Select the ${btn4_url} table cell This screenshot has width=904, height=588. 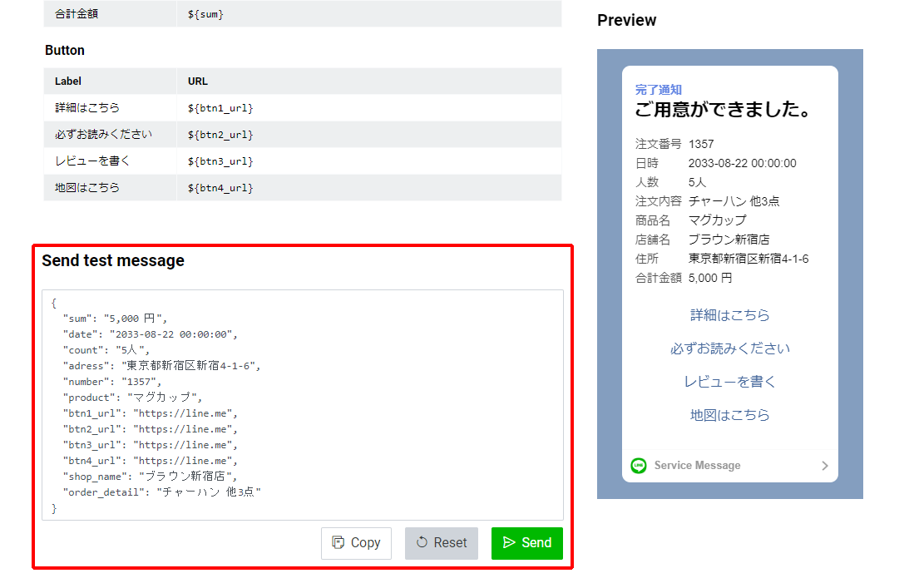(x=220, y=188)
